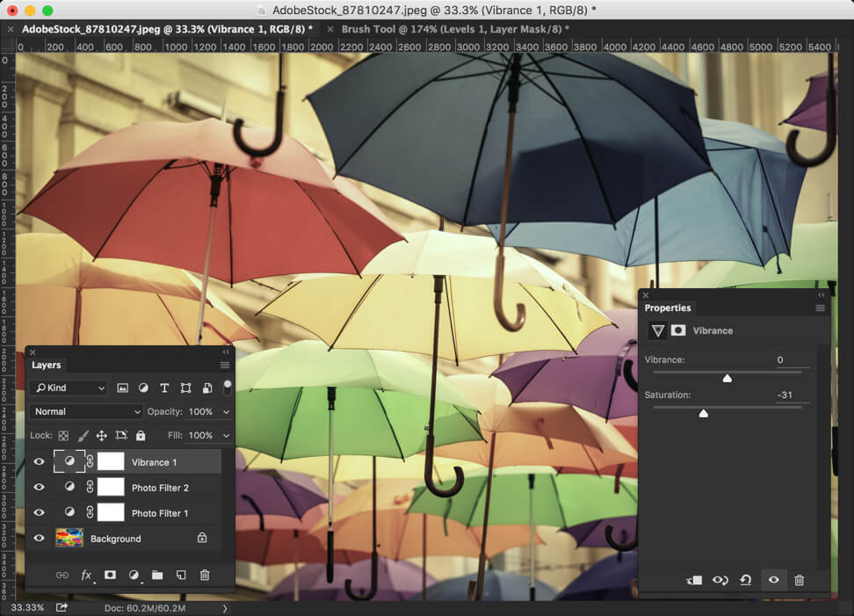Screen dimensions: 854x616
Task: Create a new layer group
Action: [157, 576]
